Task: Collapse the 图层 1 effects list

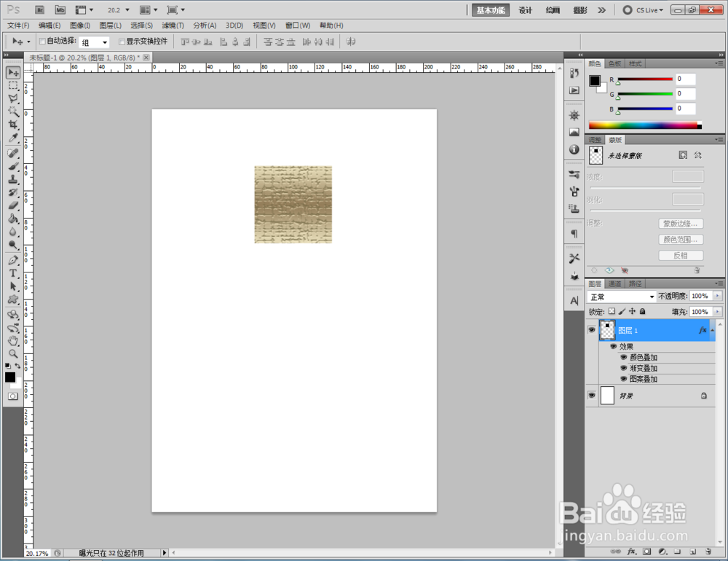Action: point(712,331)
